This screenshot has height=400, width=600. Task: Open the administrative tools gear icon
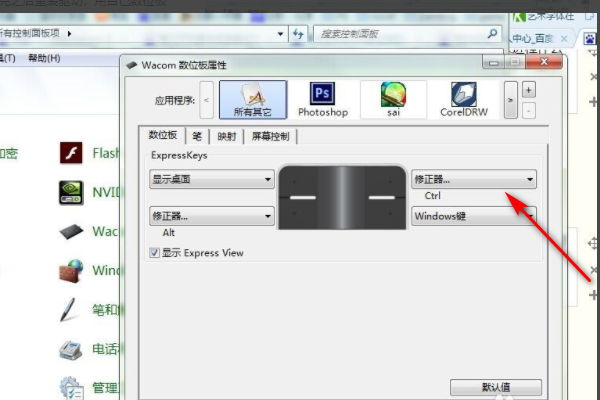click(x=71, y=388)
